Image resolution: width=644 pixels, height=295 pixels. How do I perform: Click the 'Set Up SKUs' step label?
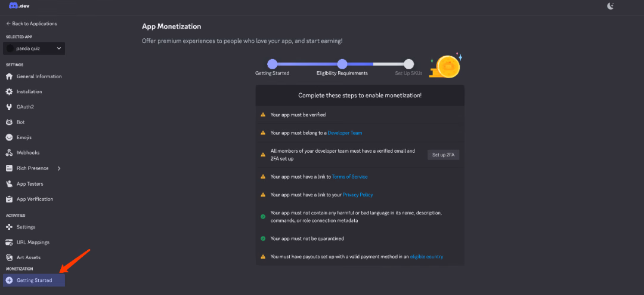click(408, 73)
